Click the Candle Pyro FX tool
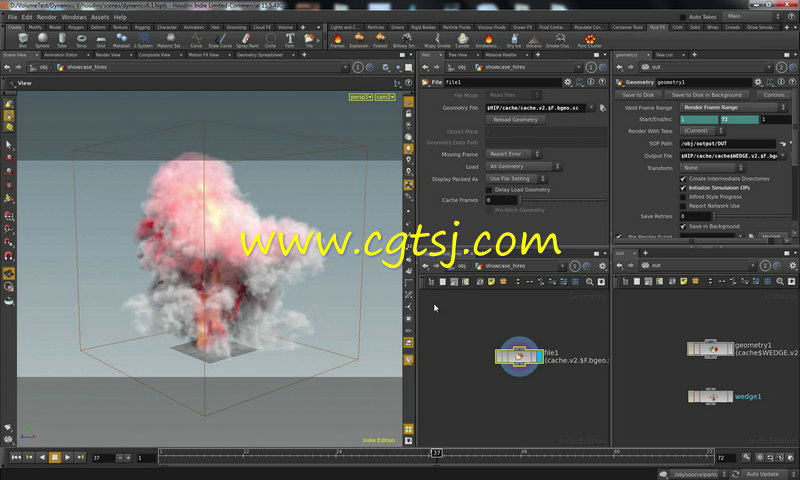800x480 pixels. pos(462,40)
